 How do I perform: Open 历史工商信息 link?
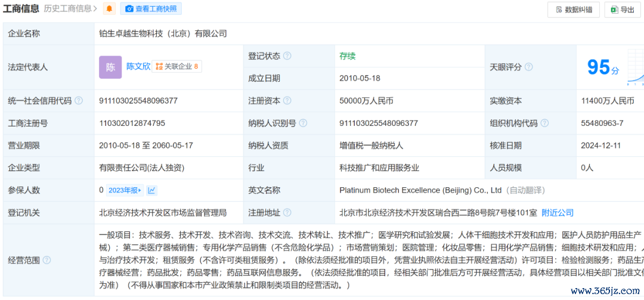point(70,8)
